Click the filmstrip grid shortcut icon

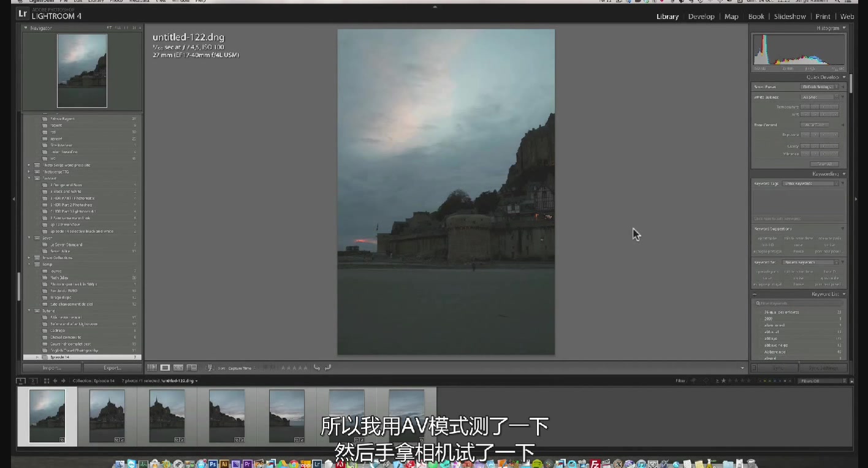tap(47, 380)
